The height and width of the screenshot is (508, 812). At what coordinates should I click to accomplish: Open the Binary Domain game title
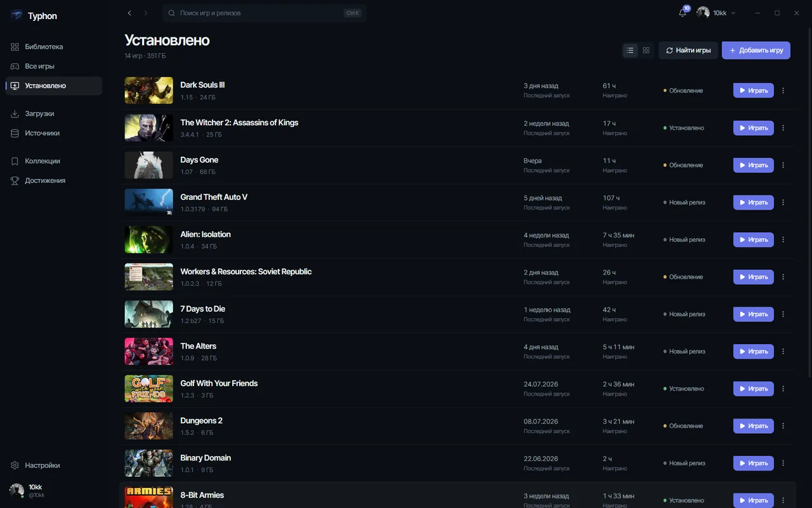206,458
